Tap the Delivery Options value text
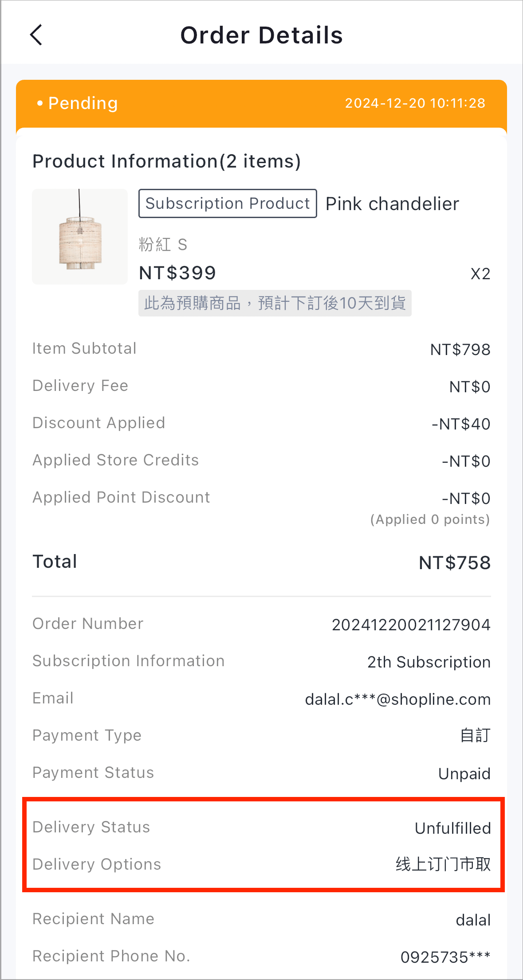This screenshot has width=523, height=980. point(443,864)
